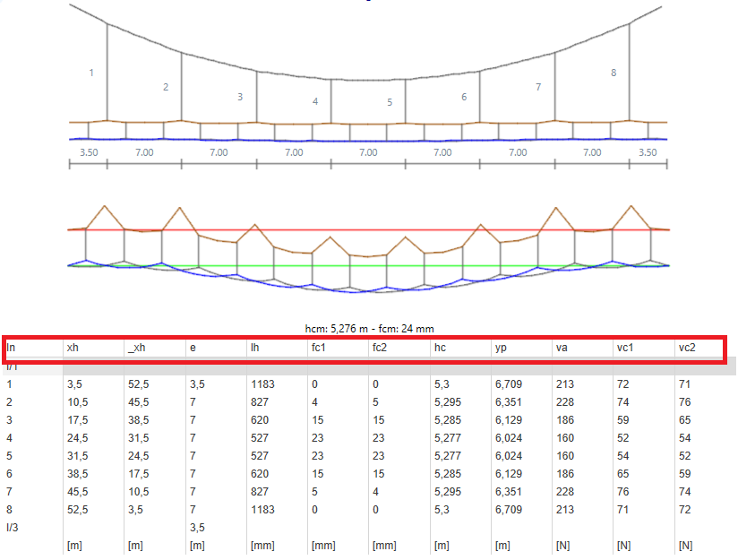
Task: Select the 'vc2' column header
Action: tap(687, 348)
